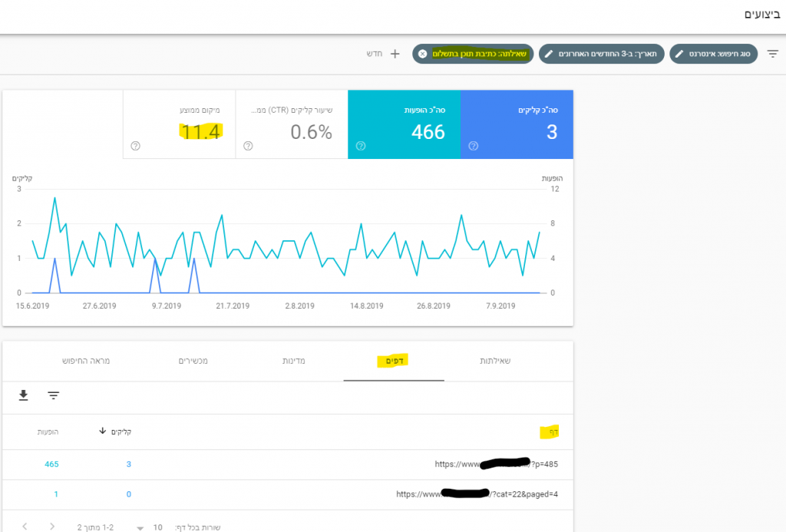Click the help icon on the total impressions card

(x=361, y=146)
